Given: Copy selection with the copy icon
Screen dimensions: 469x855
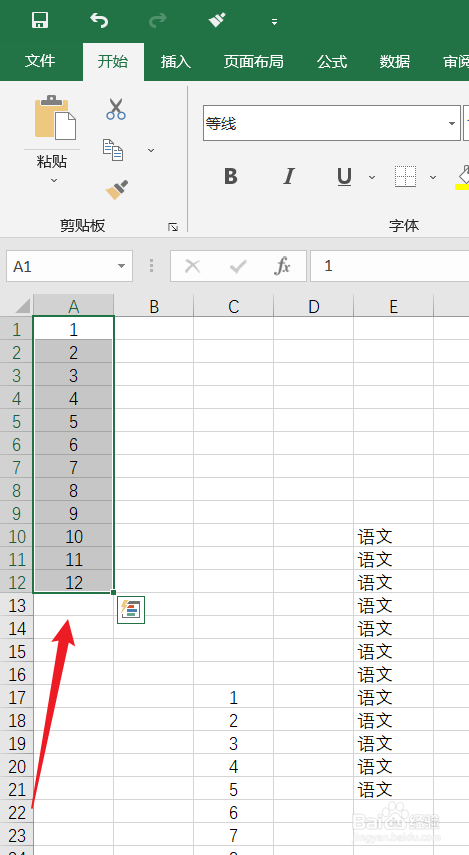Looking at the screenshot, I should [113, 149].
